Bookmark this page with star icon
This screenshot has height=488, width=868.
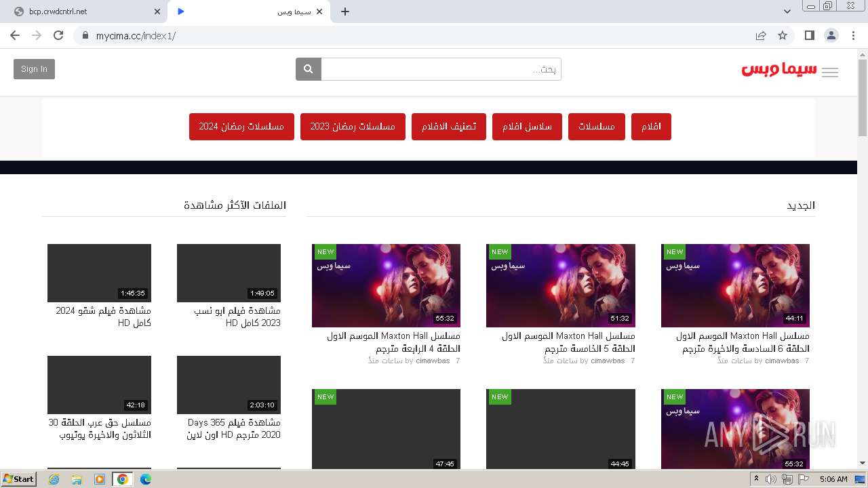(x=783, y=35)
